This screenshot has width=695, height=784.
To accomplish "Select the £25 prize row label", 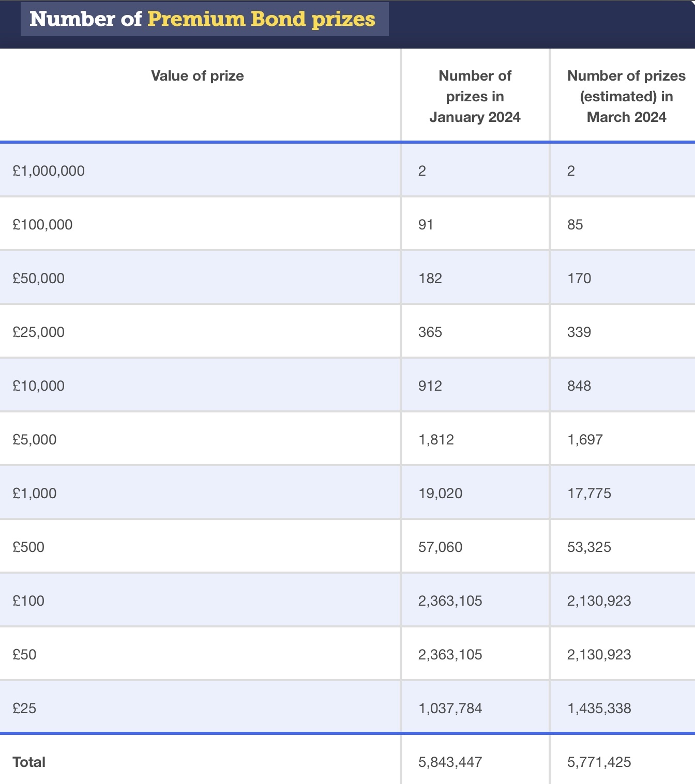I will pyautogui.click(x=24, y=709).
